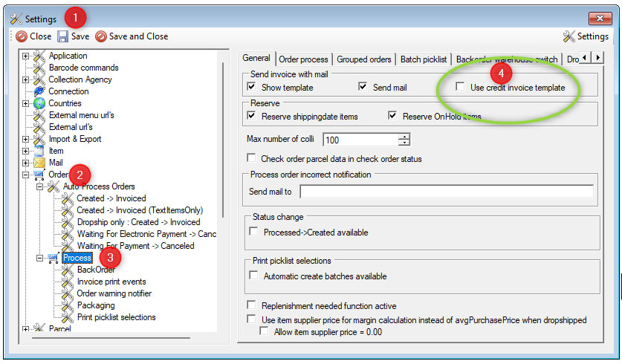This screenshot has height=364, width=622.
Task: Toggle Reserve OnHold items checkbox
Action: (392, 115)
